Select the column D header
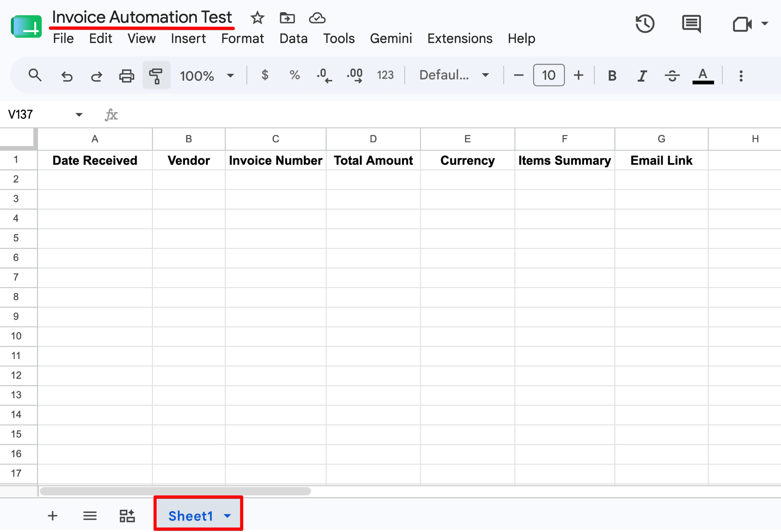Image resolution: width=781 pixels, height=532 pixels. [x=373, y=139]
